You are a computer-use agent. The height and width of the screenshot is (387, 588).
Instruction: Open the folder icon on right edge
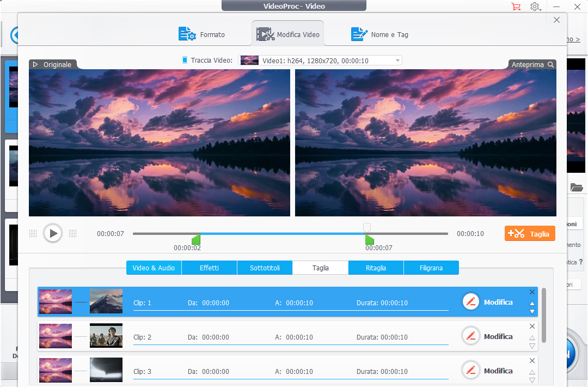click(x=577, y=188)
